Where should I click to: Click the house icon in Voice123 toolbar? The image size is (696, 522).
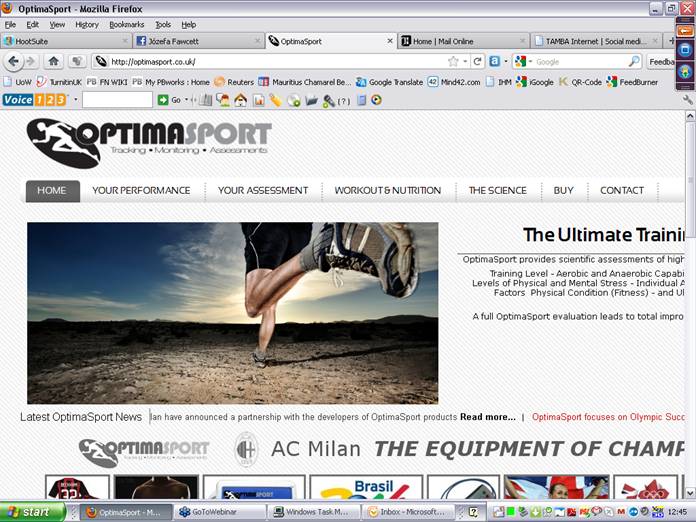241,100
